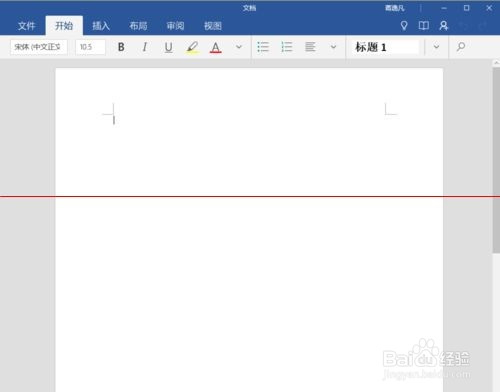Image resolution: width=500 pixels, height=392 pixels.
Task: Expand more paragraph options chevron
Action: click(333, 47)
